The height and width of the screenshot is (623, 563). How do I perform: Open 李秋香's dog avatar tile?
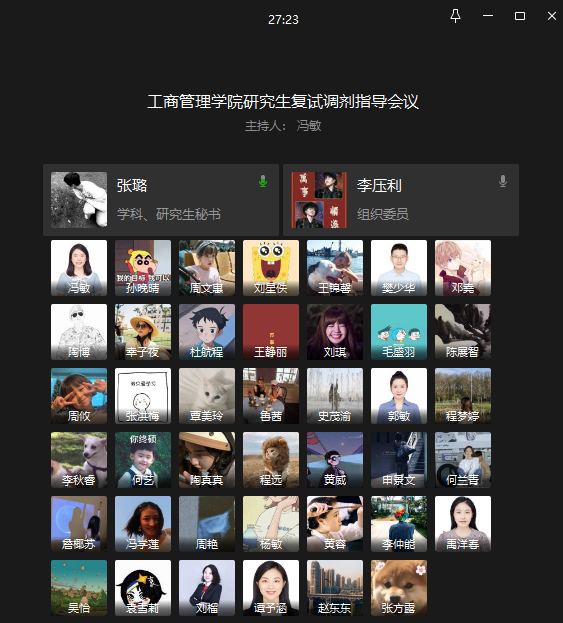coord(79,460)
